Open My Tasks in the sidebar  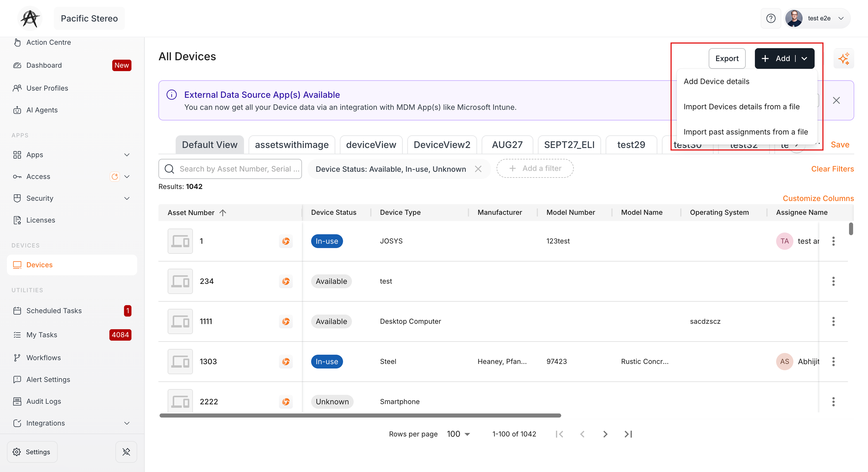72,335
